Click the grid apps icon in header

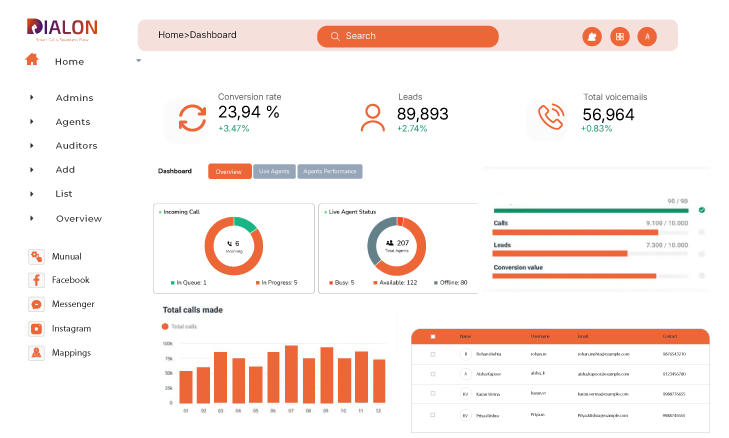(x=620, y=36)
